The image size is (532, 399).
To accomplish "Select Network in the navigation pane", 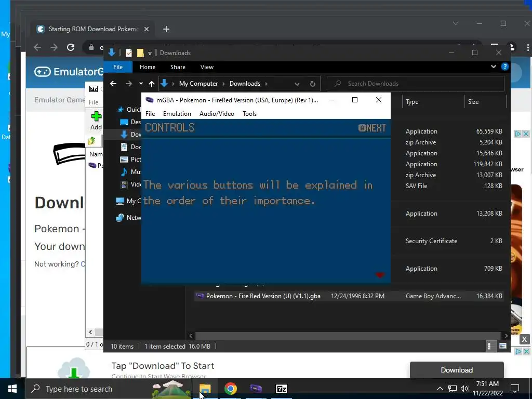I will 129,218.
